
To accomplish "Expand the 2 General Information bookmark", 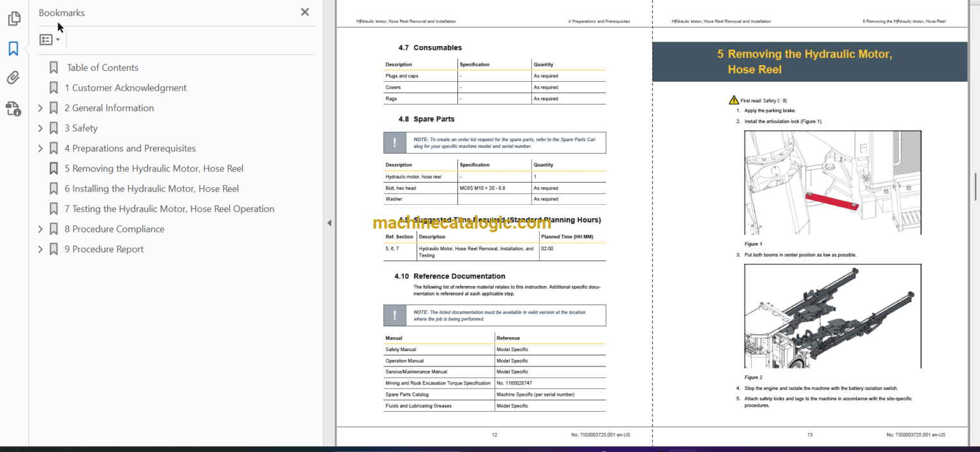I will (41, 108).
